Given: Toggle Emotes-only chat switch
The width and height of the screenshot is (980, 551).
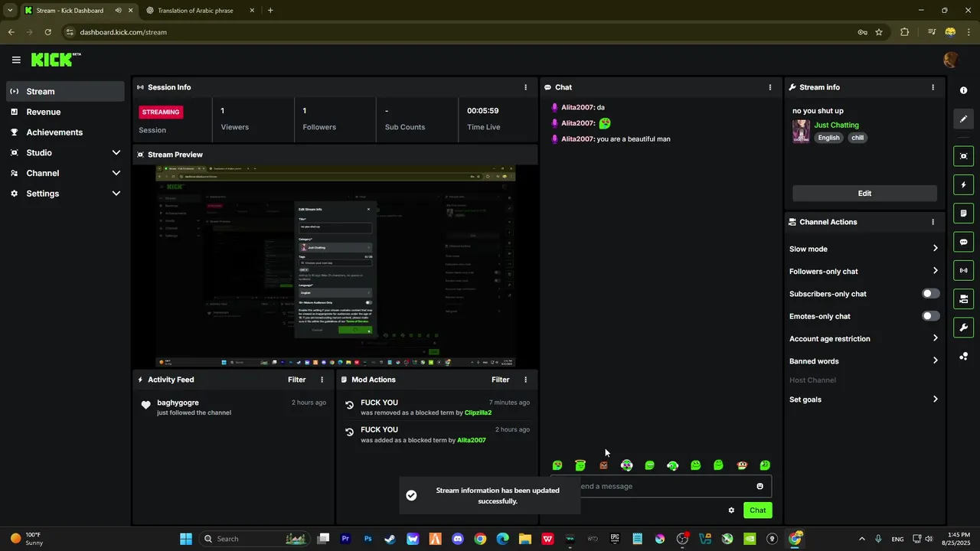Looking at the screenshot, I should tap(931, 316).
